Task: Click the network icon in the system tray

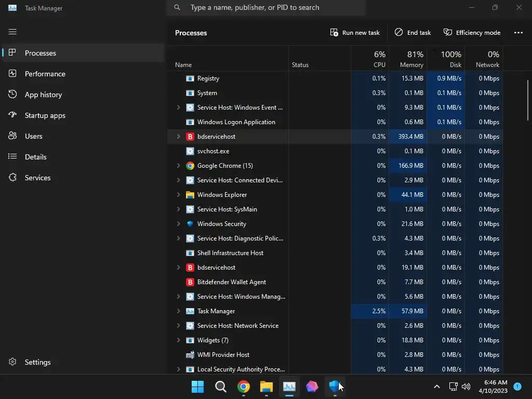Action: [453, 387]
